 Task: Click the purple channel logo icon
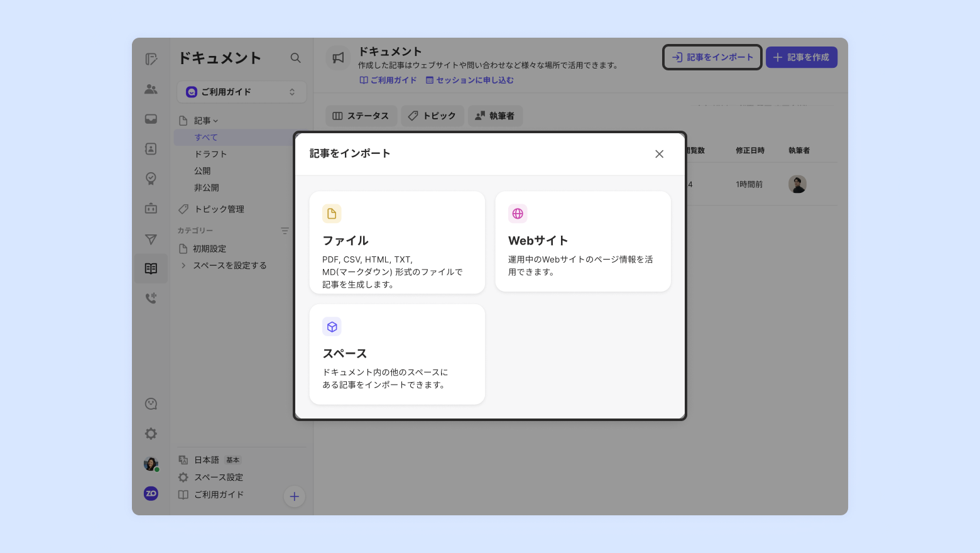click(x=151, y=493)
